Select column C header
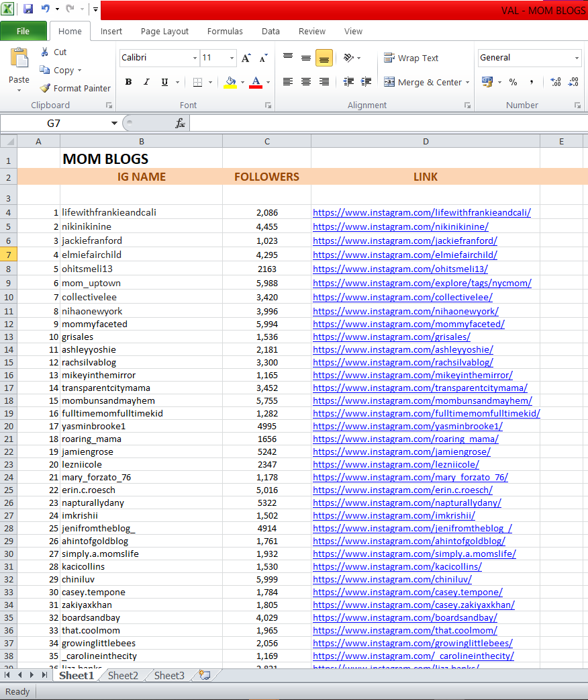588x700 pixels. click(266, 142)
